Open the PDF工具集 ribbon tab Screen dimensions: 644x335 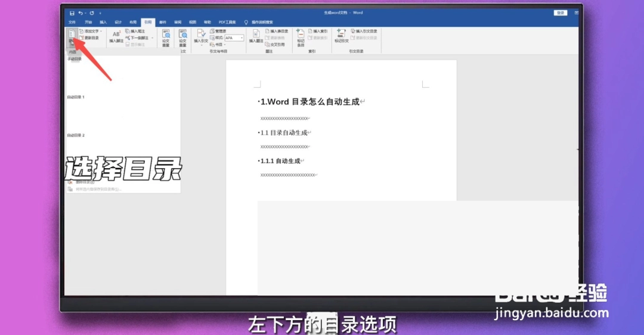227,22
